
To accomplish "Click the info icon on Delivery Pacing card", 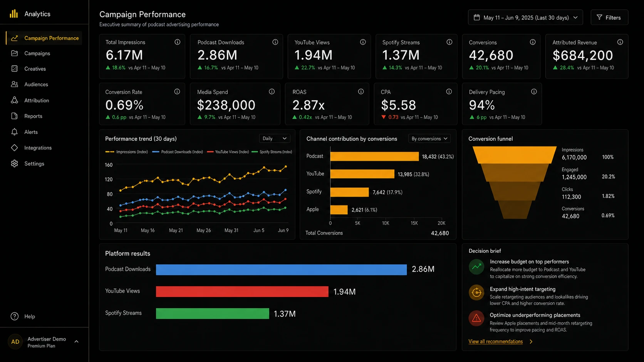I will 533,92.
